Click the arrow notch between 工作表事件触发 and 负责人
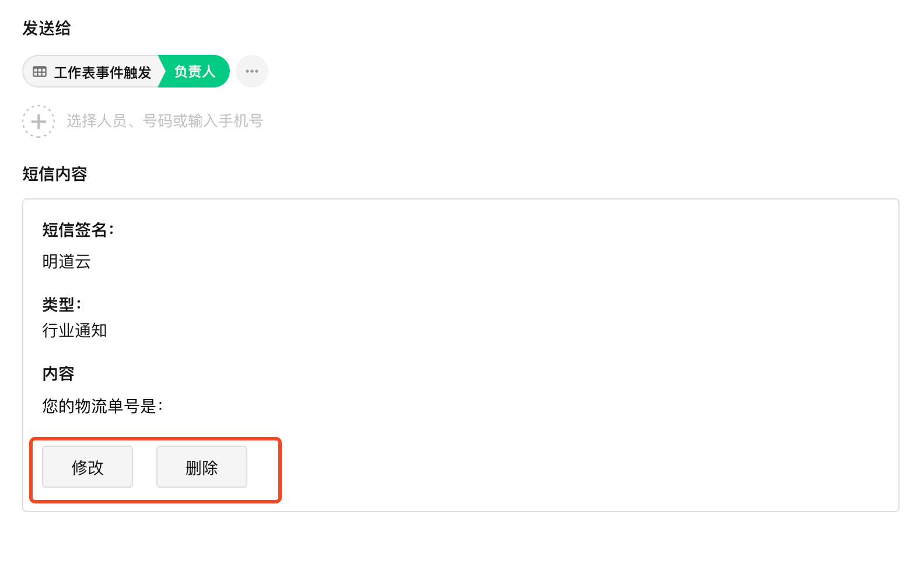 [x=162, y=71]
